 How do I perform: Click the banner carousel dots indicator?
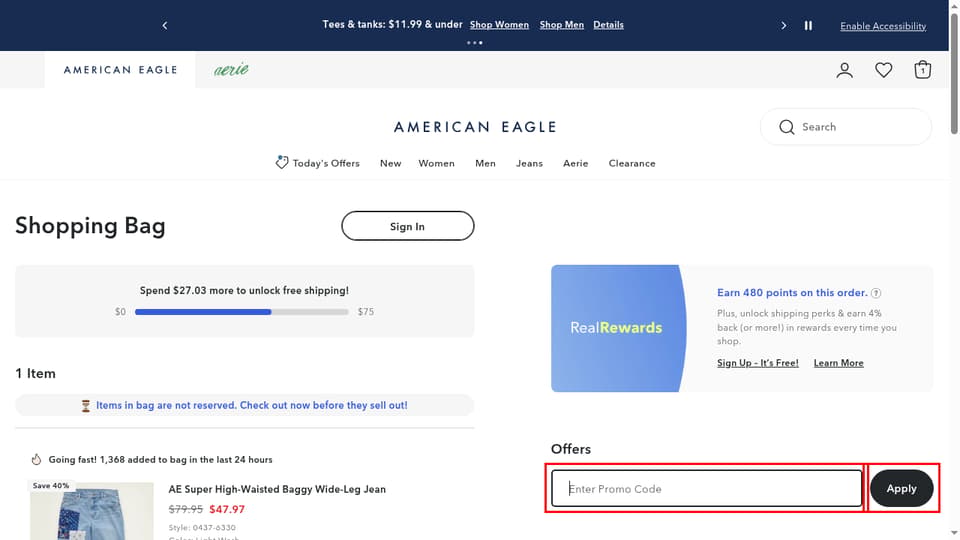pos(474,43)
